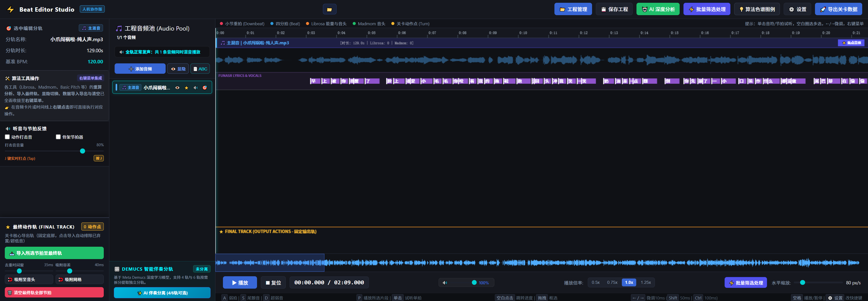Click the target icon on 小爪闯祸啦 track card
The height and width of the screenshot is (301, 868).
click(205, 88)
